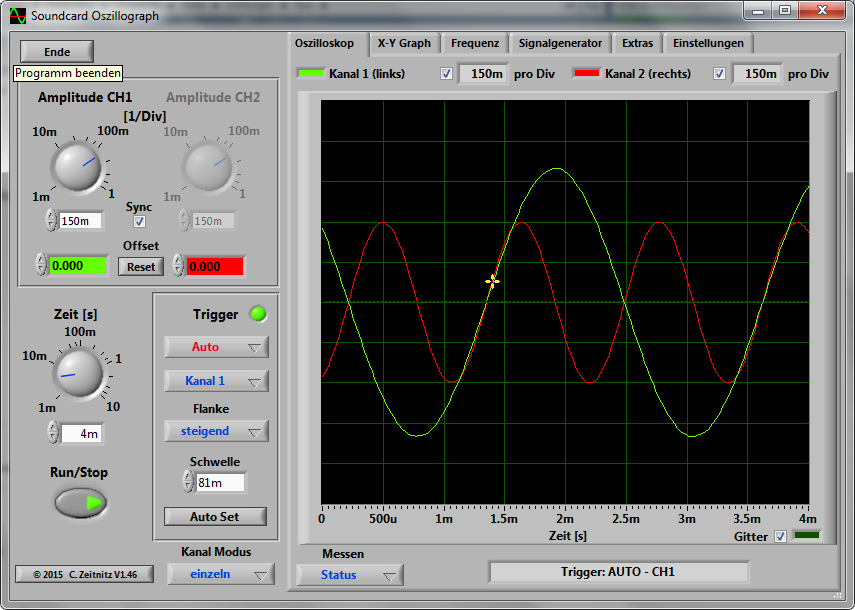Open the Trigger mode Auto dropdown
855x610 pixels.
(x=216, y=347)
